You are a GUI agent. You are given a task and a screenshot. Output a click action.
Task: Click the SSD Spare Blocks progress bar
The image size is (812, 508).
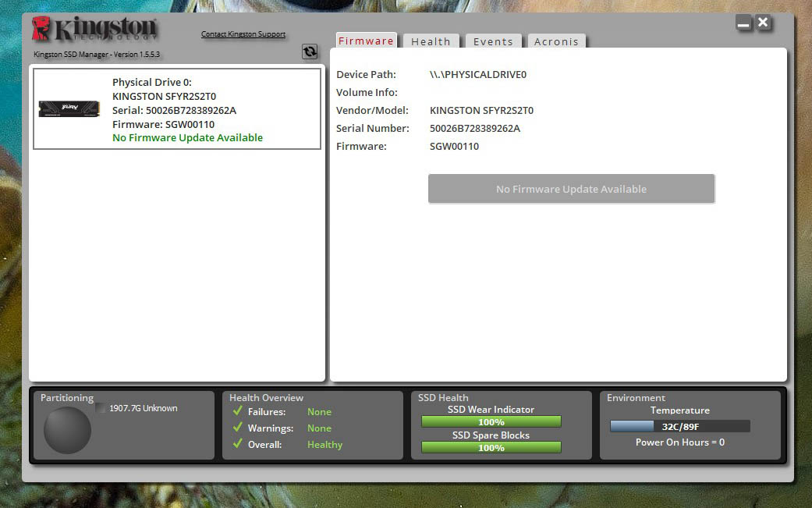pos(491,447)
